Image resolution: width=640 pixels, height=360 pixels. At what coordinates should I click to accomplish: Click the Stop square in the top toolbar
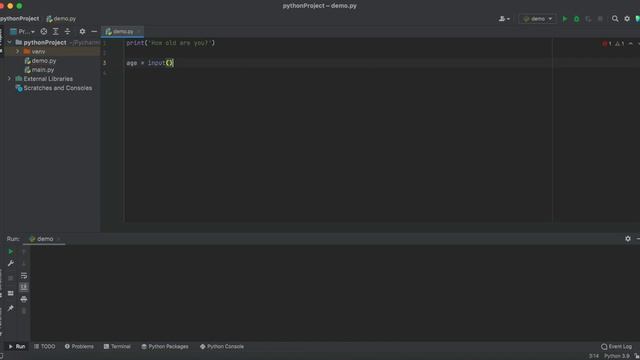[x=600, y=19]
